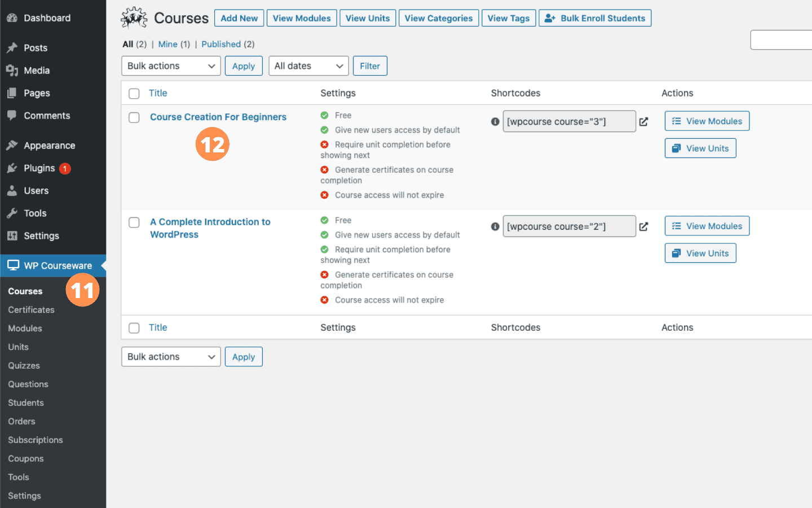
Task: Click the Posts pin icon
Action: [x=12, y=48]
